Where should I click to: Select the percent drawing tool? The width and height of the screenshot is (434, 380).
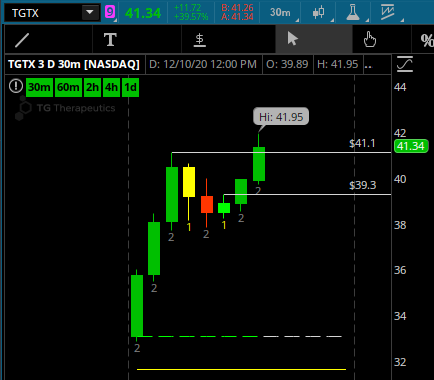427,40
